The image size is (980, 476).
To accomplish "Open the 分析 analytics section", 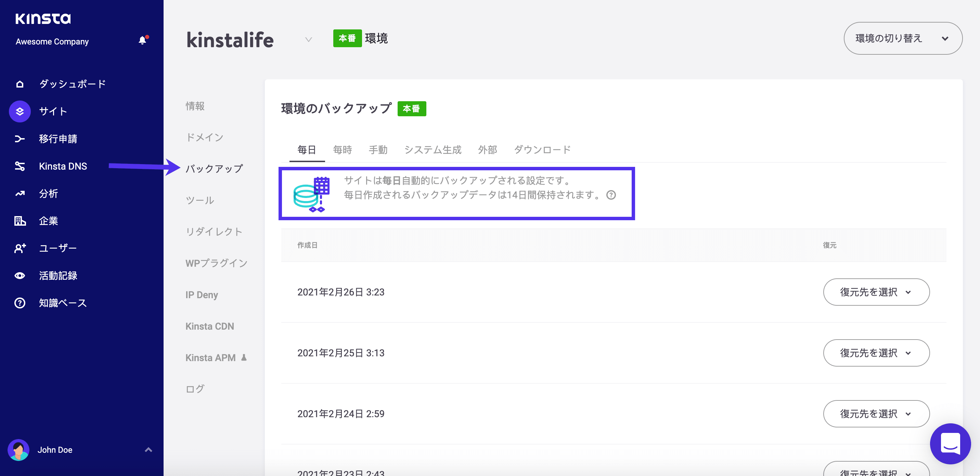I will [48, 194].
